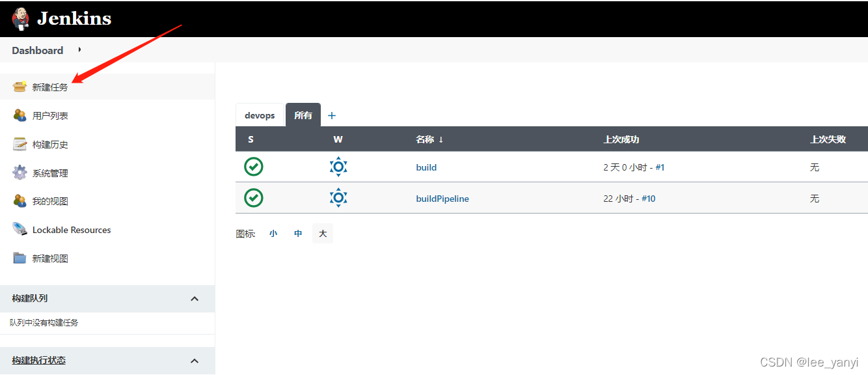Viewport: 868px width, 375px height.
Task: Sort by the S status column
Action: [251, 139]
